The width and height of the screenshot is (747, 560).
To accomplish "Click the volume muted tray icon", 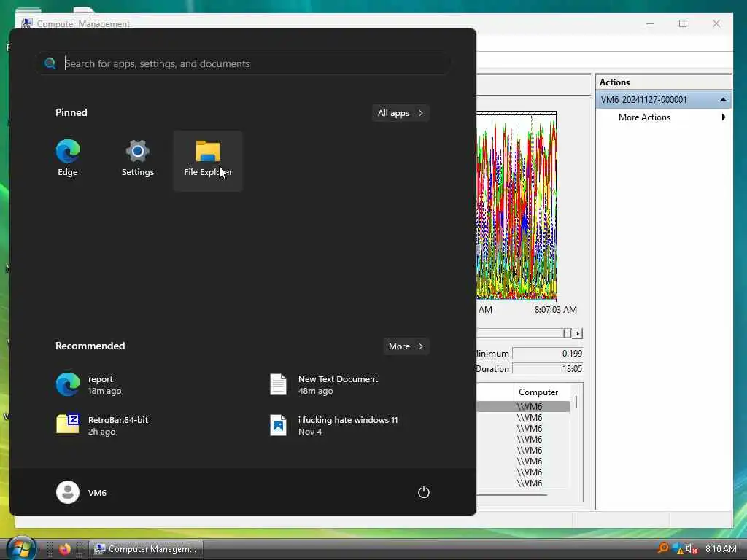I will (x=692, y=549).
